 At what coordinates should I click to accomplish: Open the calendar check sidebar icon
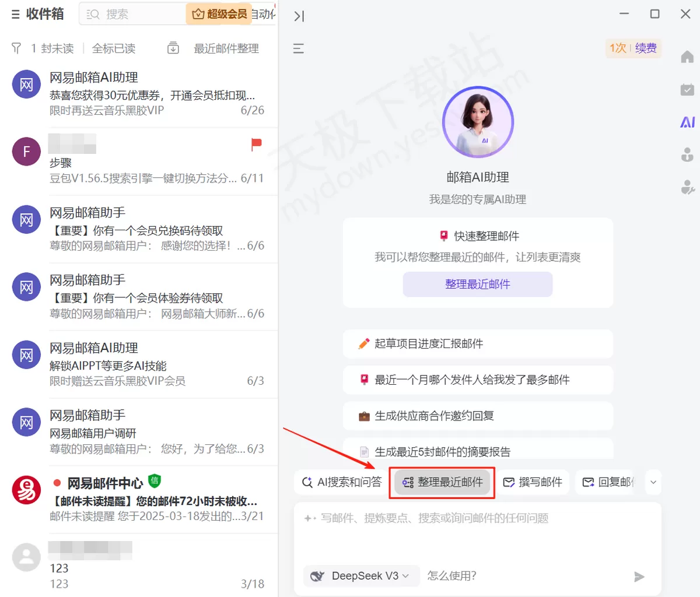[687, 89]
